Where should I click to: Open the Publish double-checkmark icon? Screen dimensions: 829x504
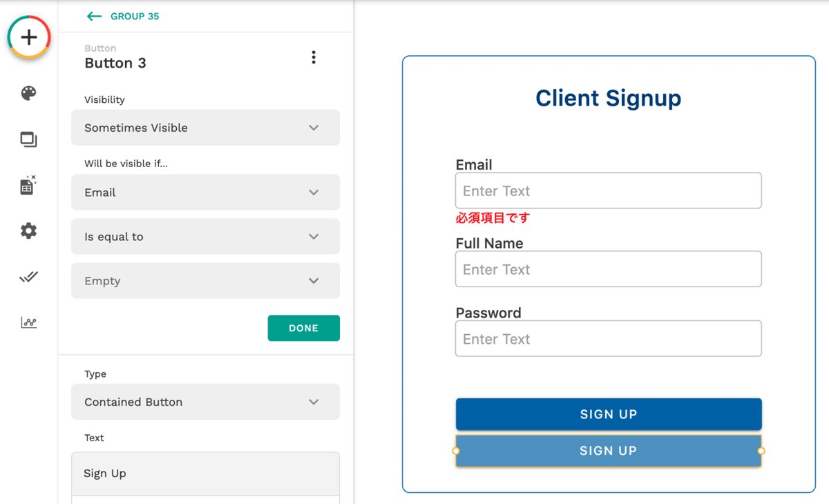click(28, 277)
